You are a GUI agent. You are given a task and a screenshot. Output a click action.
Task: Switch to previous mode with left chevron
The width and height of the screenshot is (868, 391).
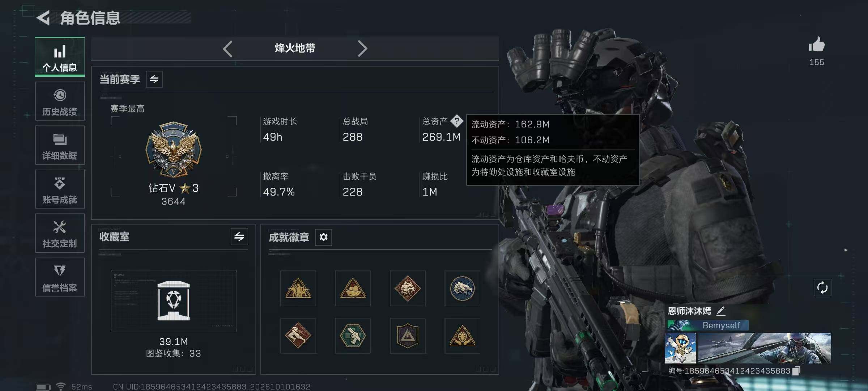pyautogui.click(x=227, y=49)
